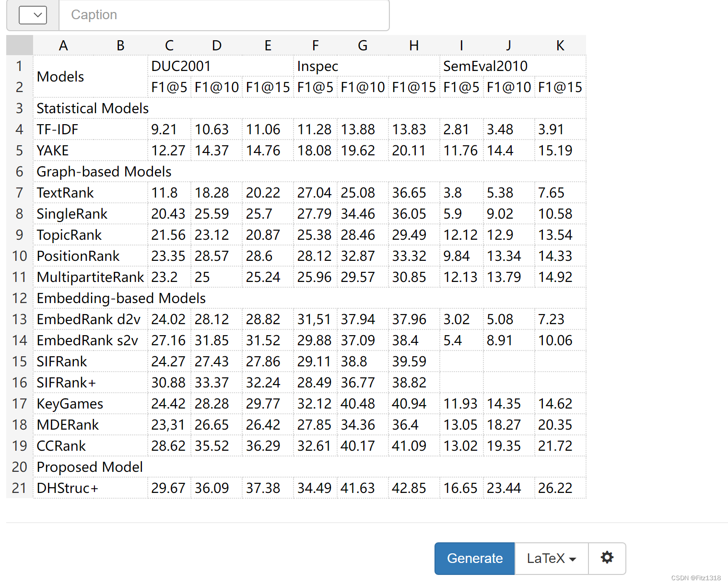Select row 21 header

coord(19,488)
